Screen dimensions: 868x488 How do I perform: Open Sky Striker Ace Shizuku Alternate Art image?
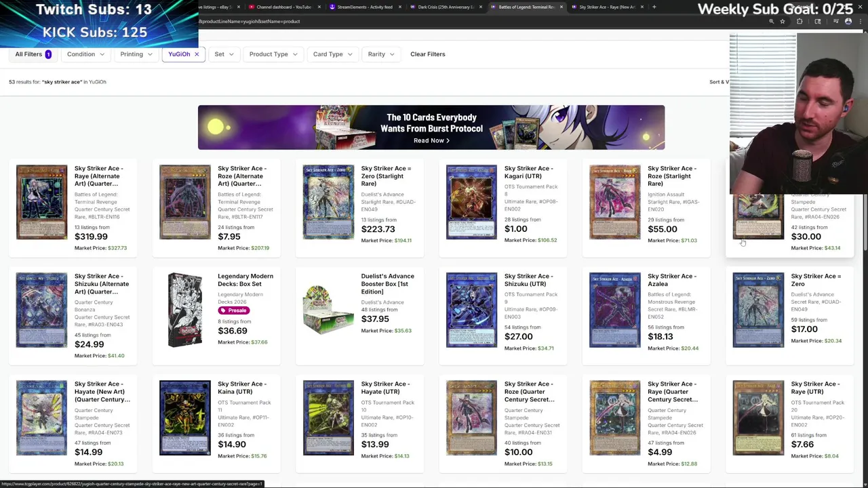pos(42,310)
